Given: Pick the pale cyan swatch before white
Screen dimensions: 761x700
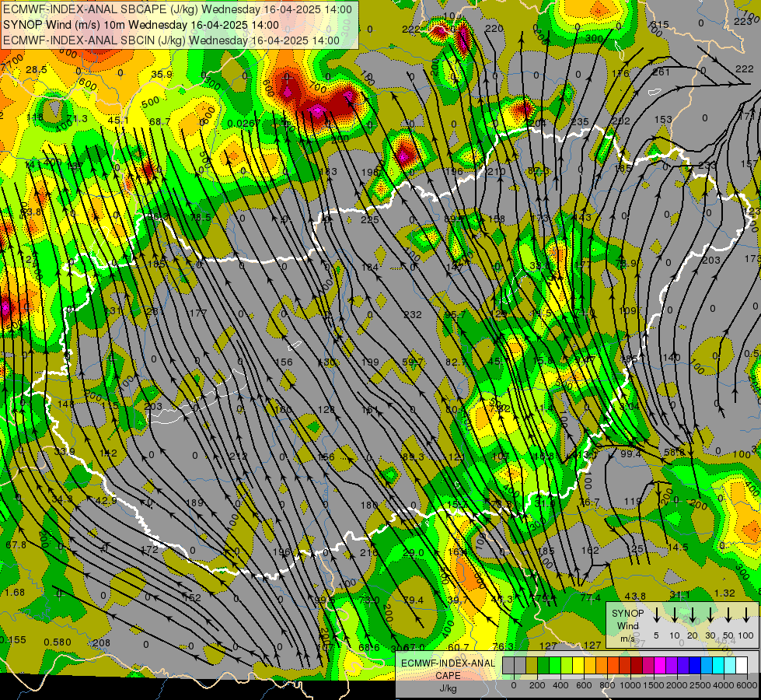Looking at the screenshot, I should click(729, 665).
